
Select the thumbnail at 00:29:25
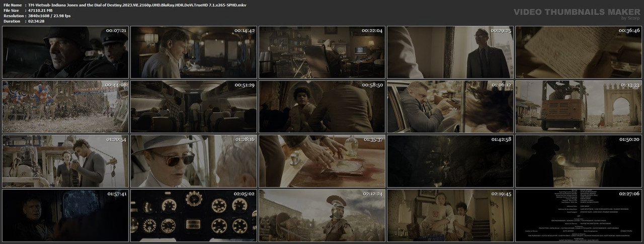[x=450, y=52]
